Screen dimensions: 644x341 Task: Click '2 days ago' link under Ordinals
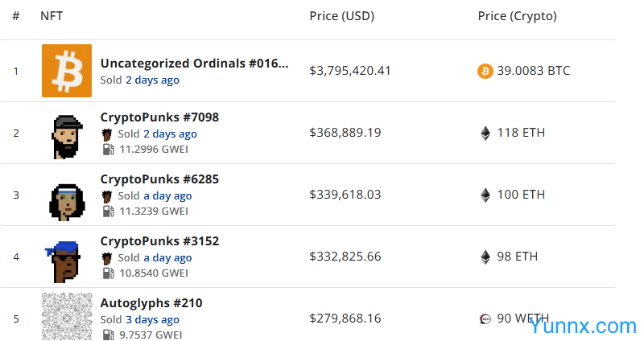[152, 80]
